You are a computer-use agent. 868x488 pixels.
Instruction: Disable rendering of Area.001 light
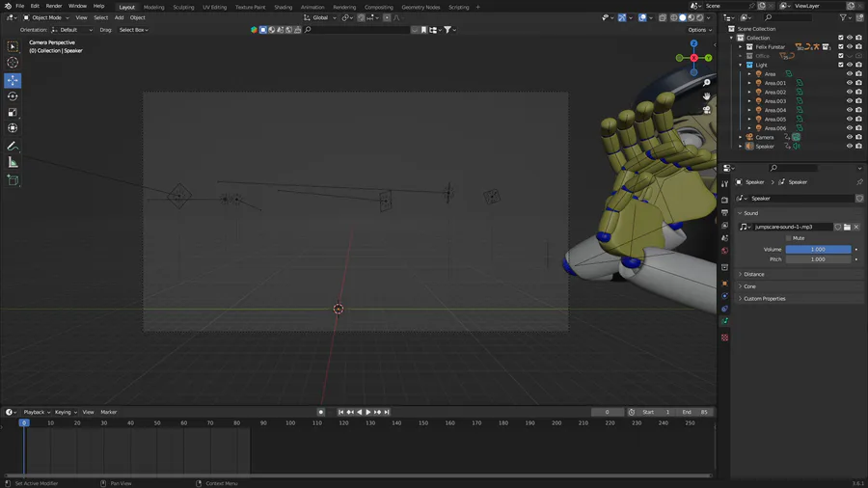(x=858, y=83)
